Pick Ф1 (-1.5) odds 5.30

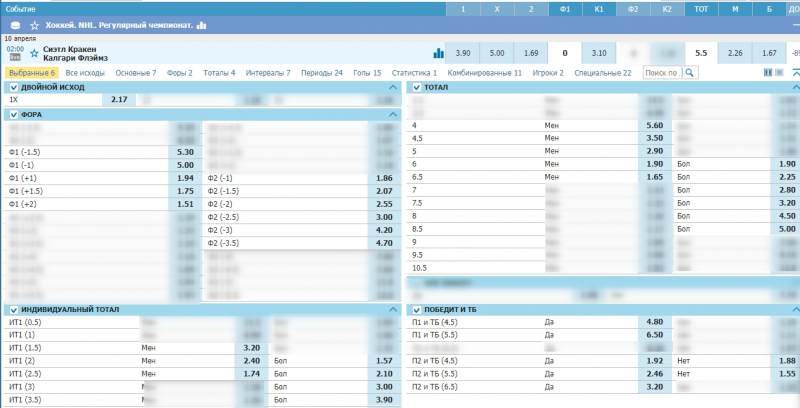[x=185, y=152]
